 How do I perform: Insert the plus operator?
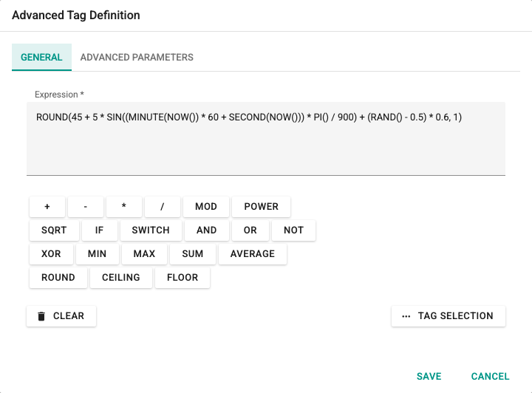point(47,207)
